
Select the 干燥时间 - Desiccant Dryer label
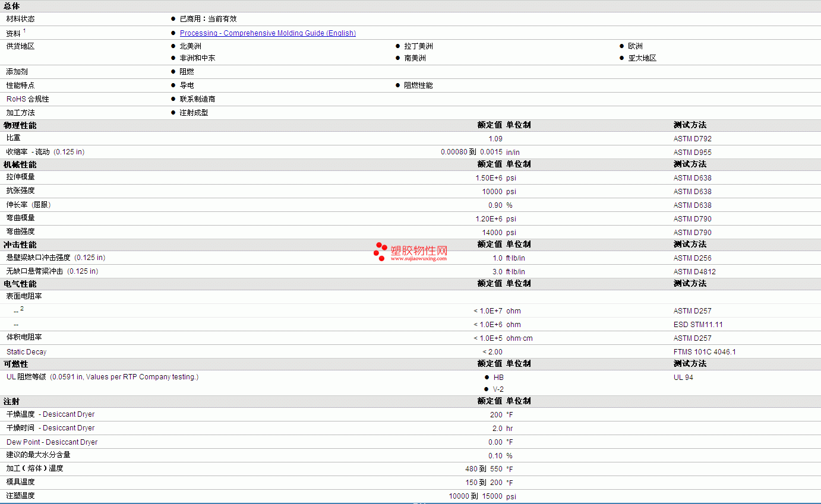click(x=50, y=428)
